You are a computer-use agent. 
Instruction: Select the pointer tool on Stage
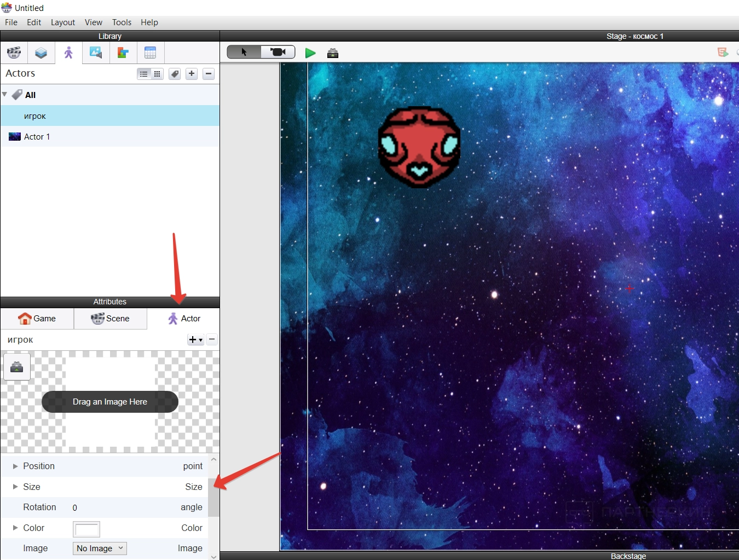point(244,52)
